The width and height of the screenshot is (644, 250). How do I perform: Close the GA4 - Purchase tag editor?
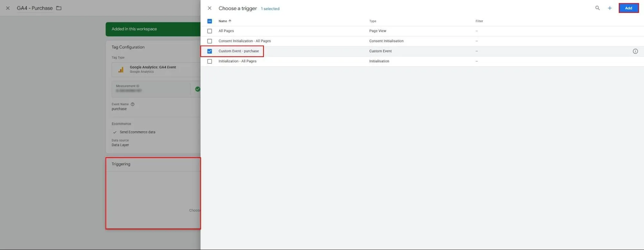(8, 8)
